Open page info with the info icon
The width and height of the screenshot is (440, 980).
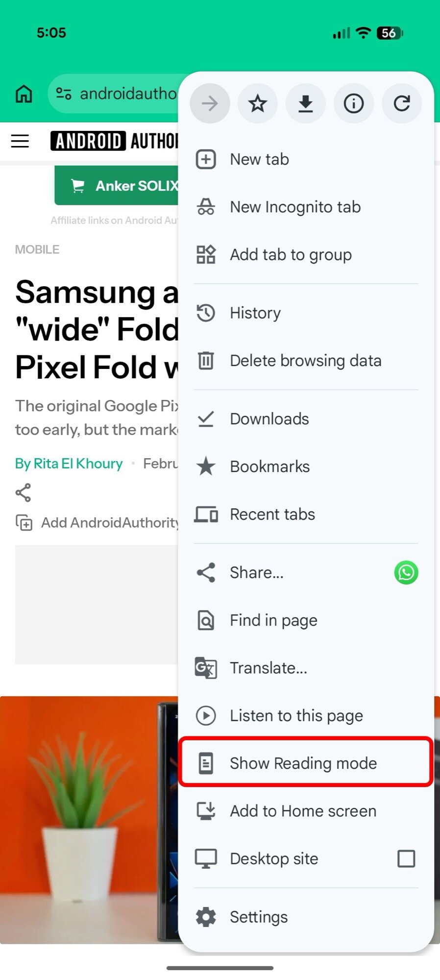coord(353,103)
